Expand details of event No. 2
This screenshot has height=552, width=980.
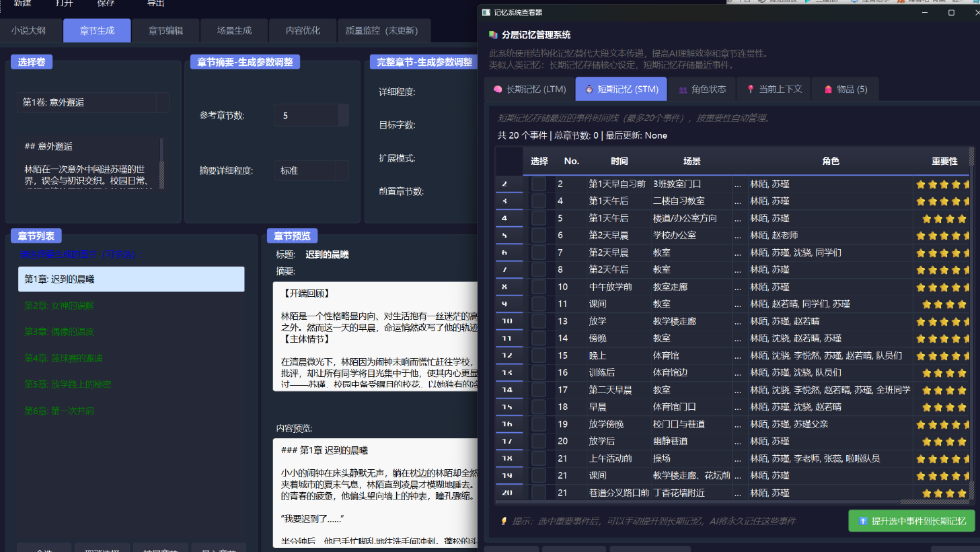pyautogui.click(x=738, y=184)
